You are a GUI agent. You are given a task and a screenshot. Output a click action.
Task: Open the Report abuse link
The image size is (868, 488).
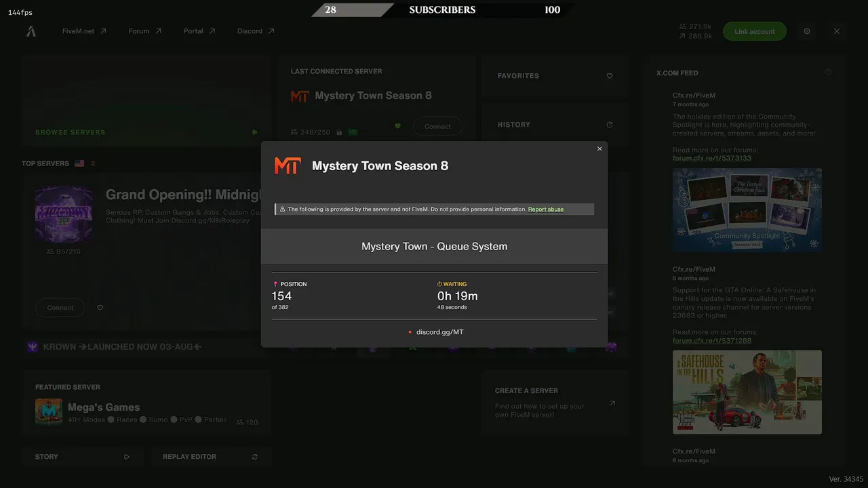tap(546, 209)
